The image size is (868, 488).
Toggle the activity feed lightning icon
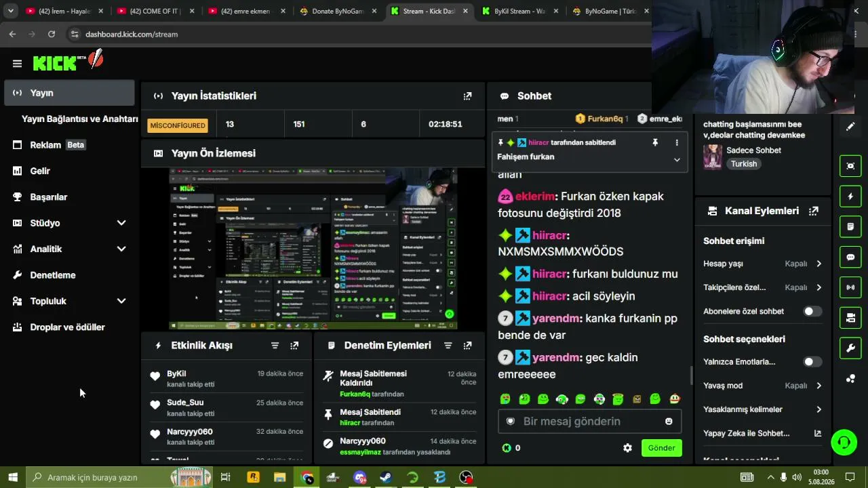[x=850, y=197]
